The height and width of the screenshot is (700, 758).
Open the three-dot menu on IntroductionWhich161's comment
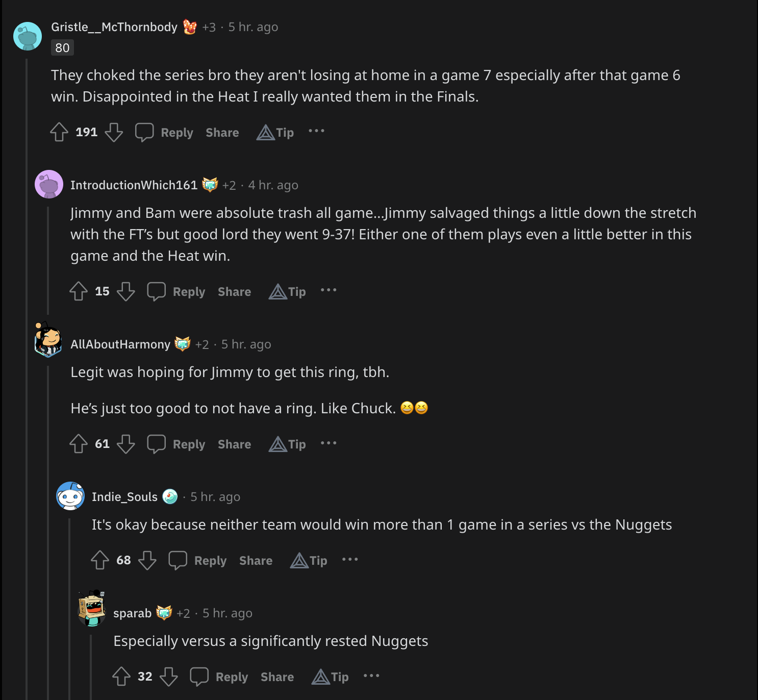pos(329,290)
